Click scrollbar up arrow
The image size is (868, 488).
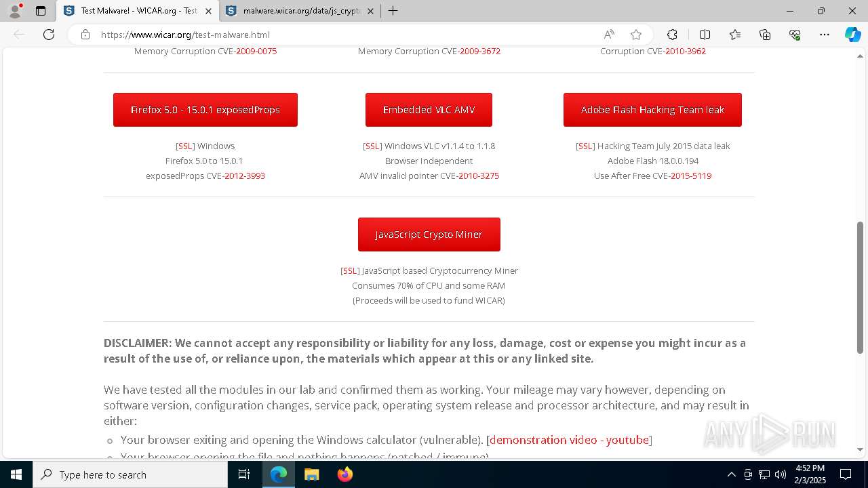click(x=861, y=56)
